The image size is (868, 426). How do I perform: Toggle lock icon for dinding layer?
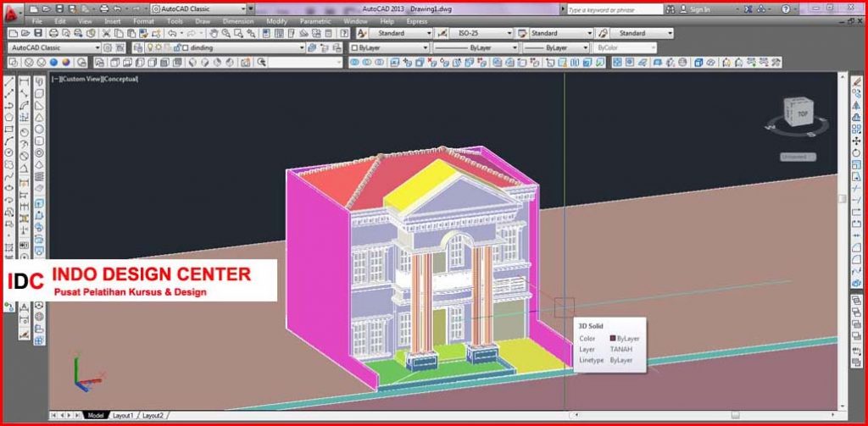tap(177, 48)
